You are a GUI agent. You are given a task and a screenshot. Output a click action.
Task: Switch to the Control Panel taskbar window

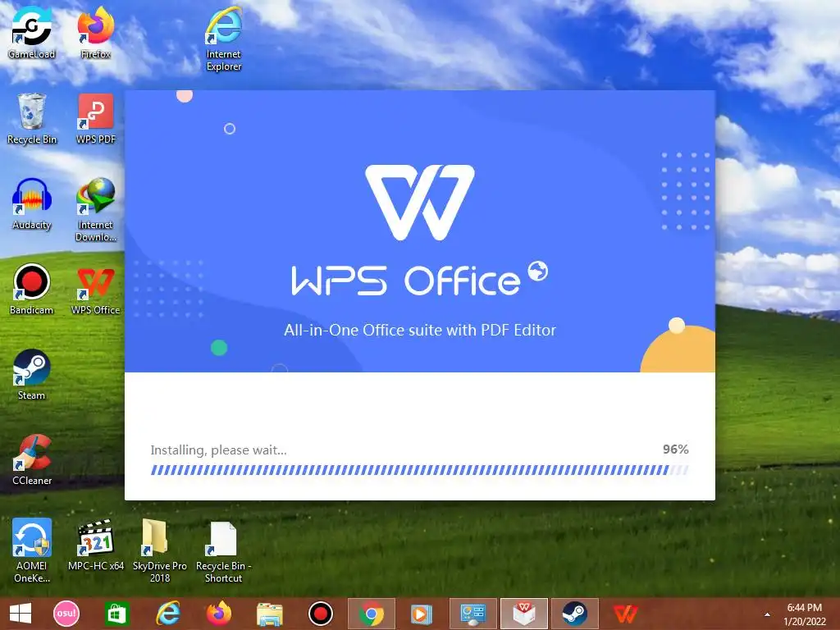[473, 614]
